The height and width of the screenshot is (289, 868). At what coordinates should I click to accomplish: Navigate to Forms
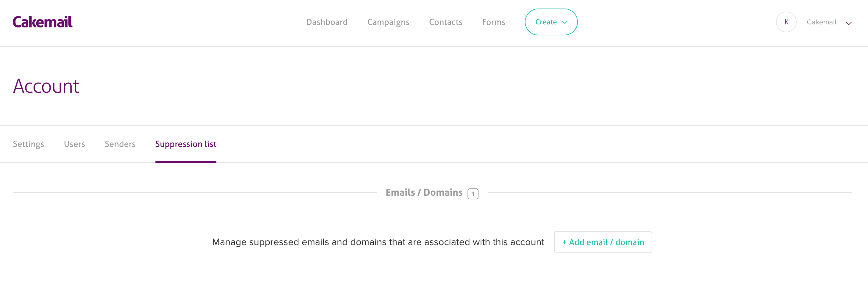coord(493,22)
